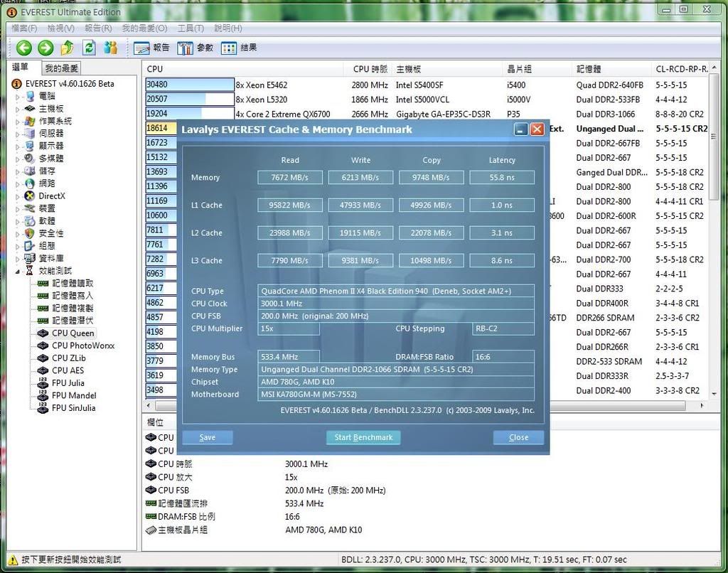The width and height of the screenshot is (728, 573).
Task: Open the 檔案(F) menu
Action: pyautogui.click(x=24, y=28)
